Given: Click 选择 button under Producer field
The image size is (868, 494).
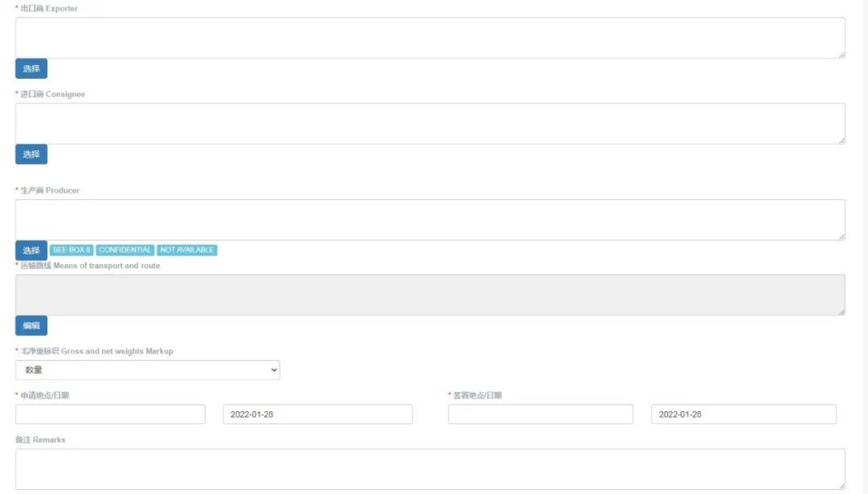Looking at the screenshot, I should coord(31,251).
